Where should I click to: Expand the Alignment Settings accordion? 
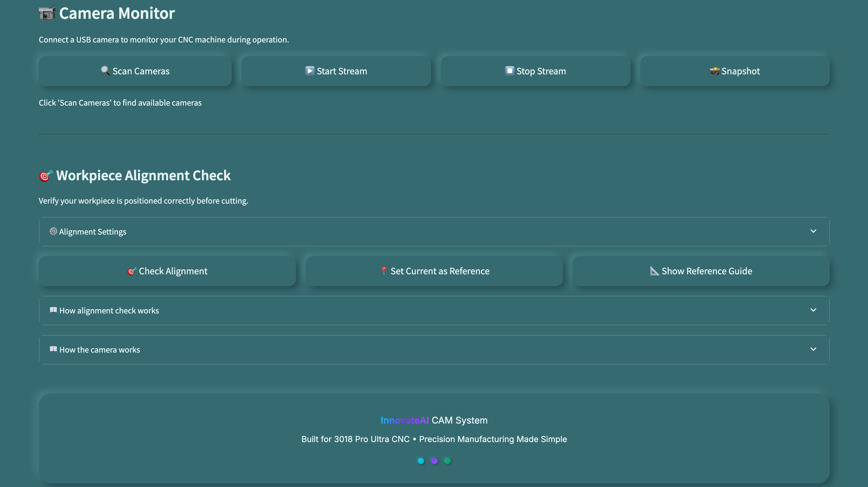(434, 231)
